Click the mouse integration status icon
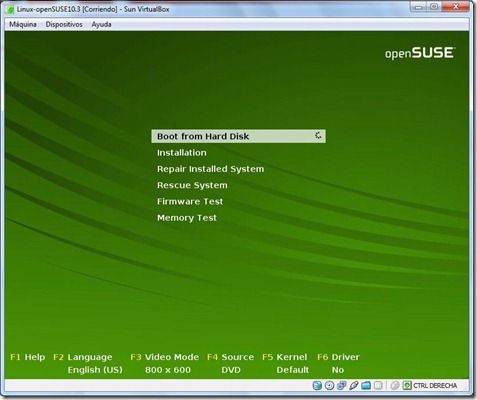This screenshot has height=400, width=477. click(x=395, y=386)
